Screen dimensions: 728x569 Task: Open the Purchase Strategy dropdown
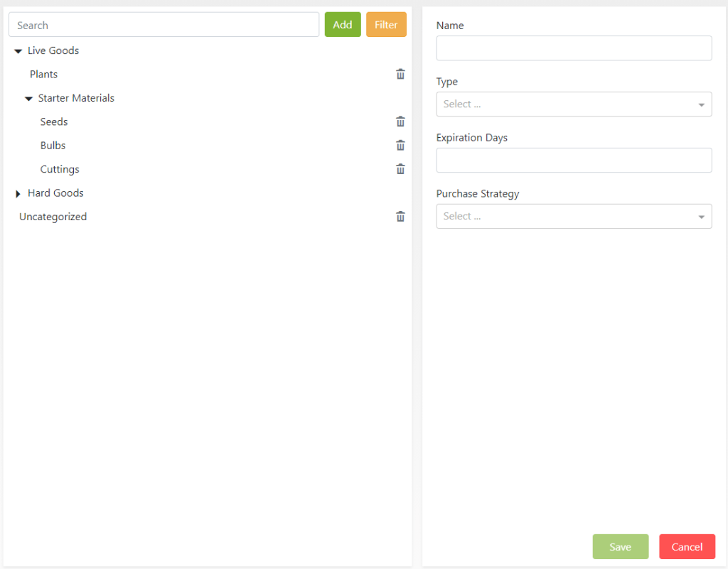[573, 217]
